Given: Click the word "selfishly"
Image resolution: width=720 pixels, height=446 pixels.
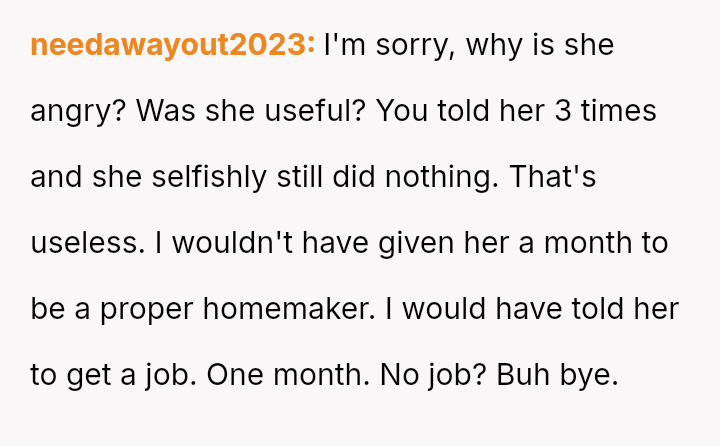Looking at the screenshot, I should (x=209, y=177).
